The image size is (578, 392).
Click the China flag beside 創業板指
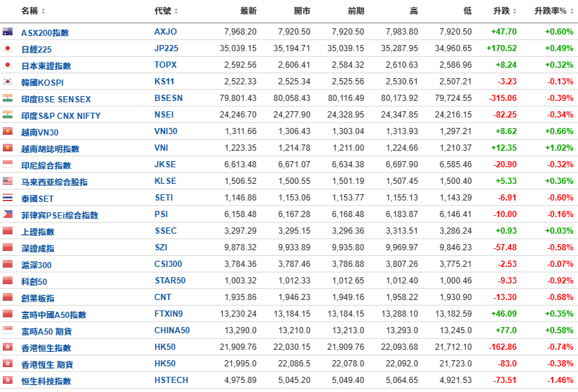pyautogui.click(x=8, y=297)
